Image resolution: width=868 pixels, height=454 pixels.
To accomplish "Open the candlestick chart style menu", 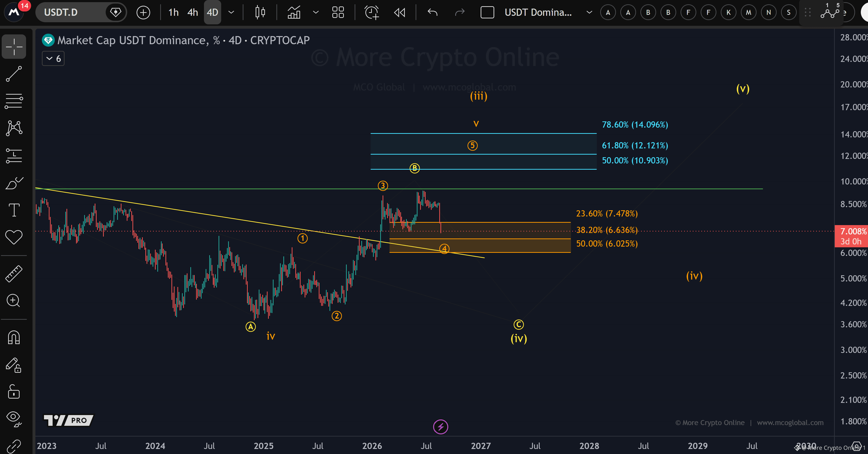I will [260, 12].
